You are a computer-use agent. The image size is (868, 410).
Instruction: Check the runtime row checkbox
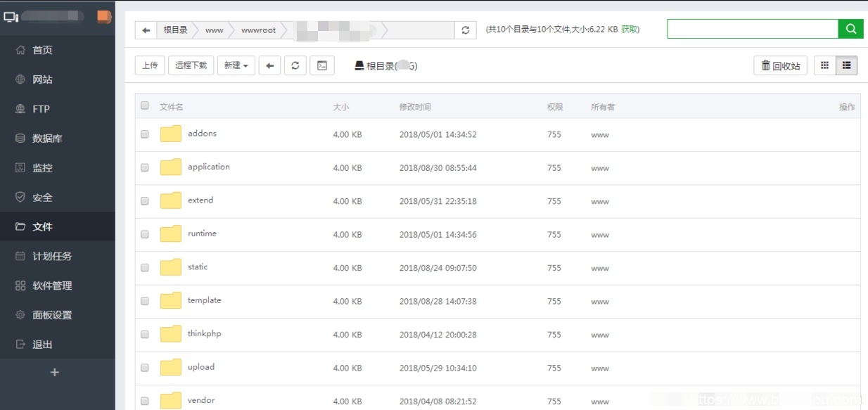click(x=145, y=234)
